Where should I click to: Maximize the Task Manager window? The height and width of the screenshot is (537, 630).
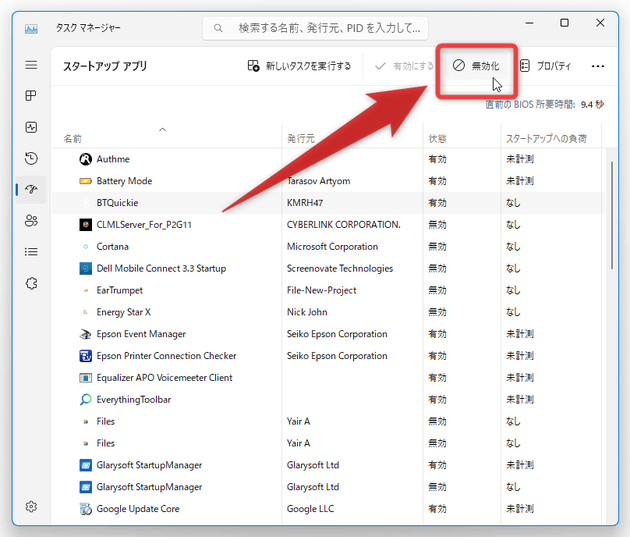564,23
